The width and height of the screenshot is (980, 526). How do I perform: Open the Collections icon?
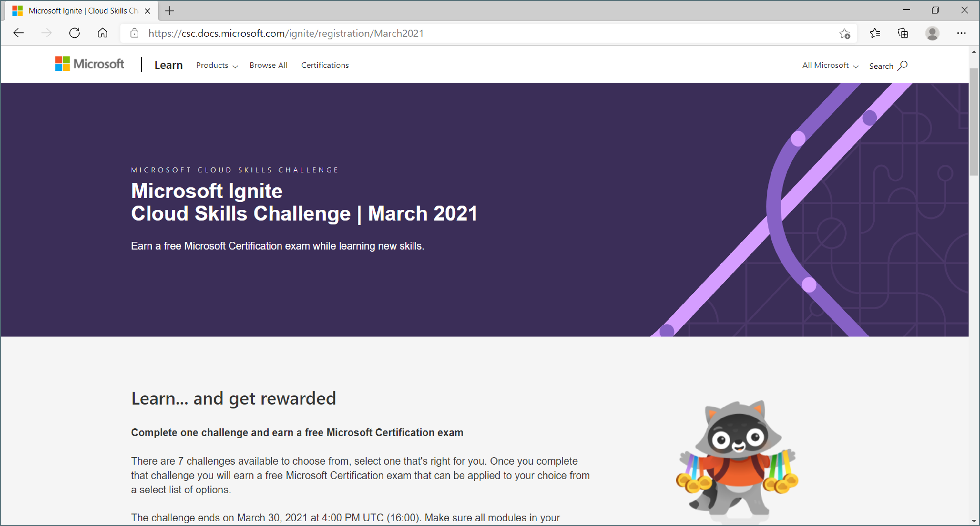(x=903, y=34)
